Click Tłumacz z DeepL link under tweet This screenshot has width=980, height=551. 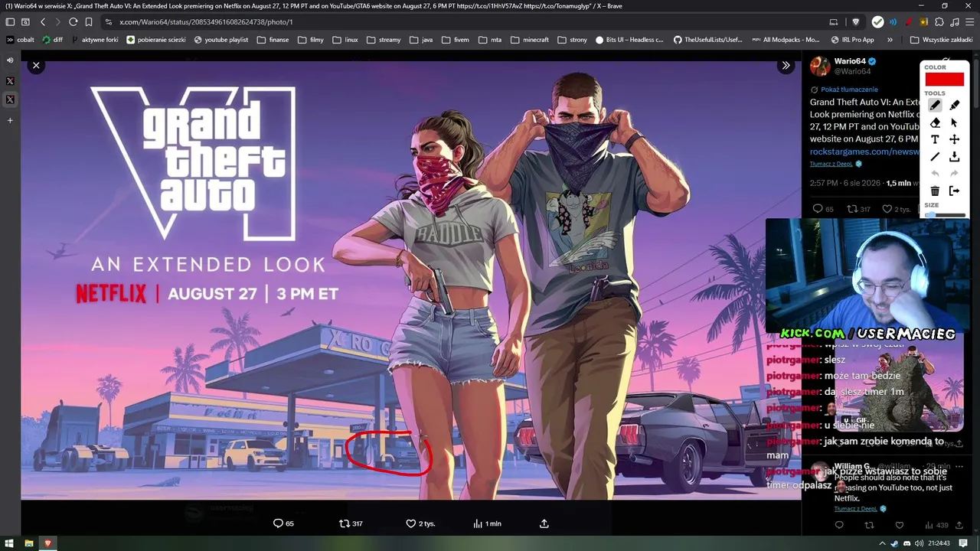[831, 164]
